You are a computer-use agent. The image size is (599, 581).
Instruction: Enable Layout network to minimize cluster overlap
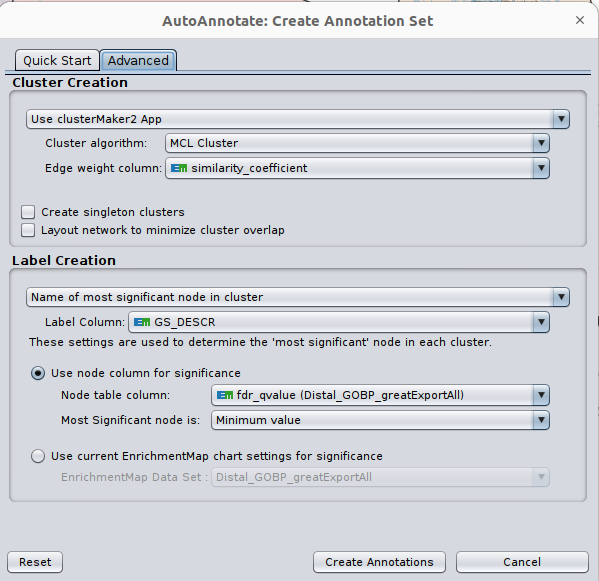(x=28, y=230)
